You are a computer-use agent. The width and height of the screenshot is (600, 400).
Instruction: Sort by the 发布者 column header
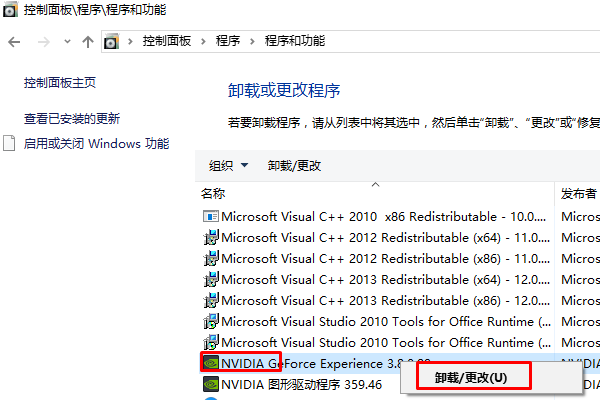(x=579, y=194)
